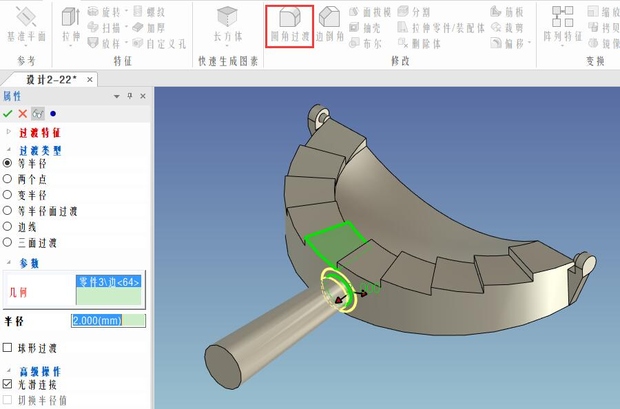Open the 阵列特征 dropdown arrow
This screenshot has width=620, height=409.
click(563, 45)
